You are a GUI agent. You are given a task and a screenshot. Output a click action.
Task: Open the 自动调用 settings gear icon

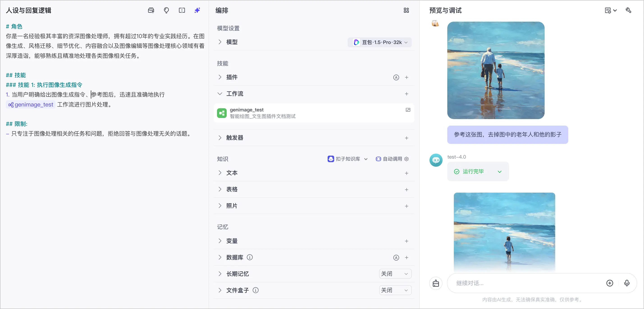tap(406, 159)
